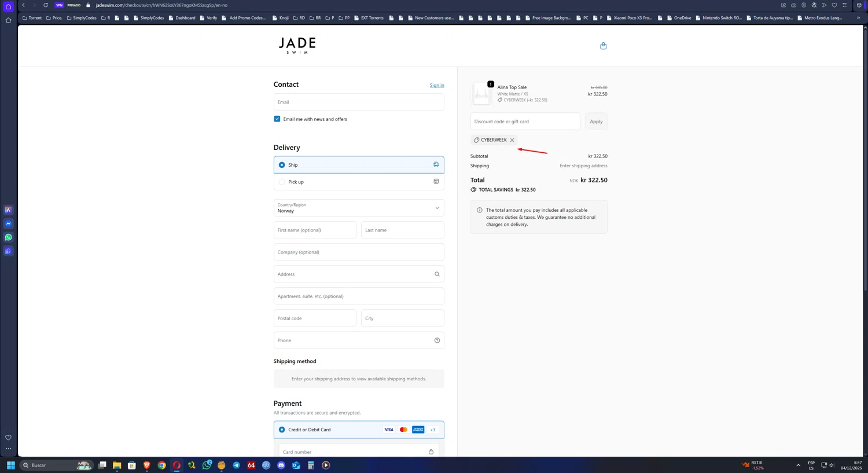Click the Email input field
The height and width of the screenshot is (473, 868).
click(359, 102)
